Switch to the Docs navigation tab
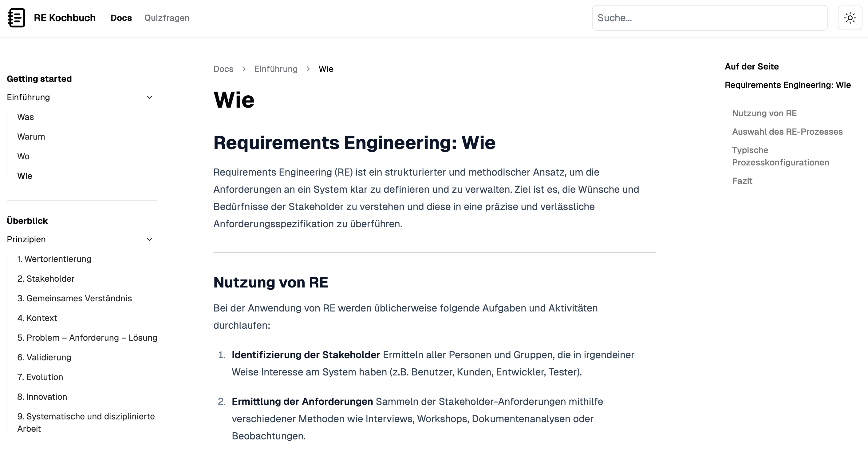Viewport: 868px width, 452px height. click(121, 18)
